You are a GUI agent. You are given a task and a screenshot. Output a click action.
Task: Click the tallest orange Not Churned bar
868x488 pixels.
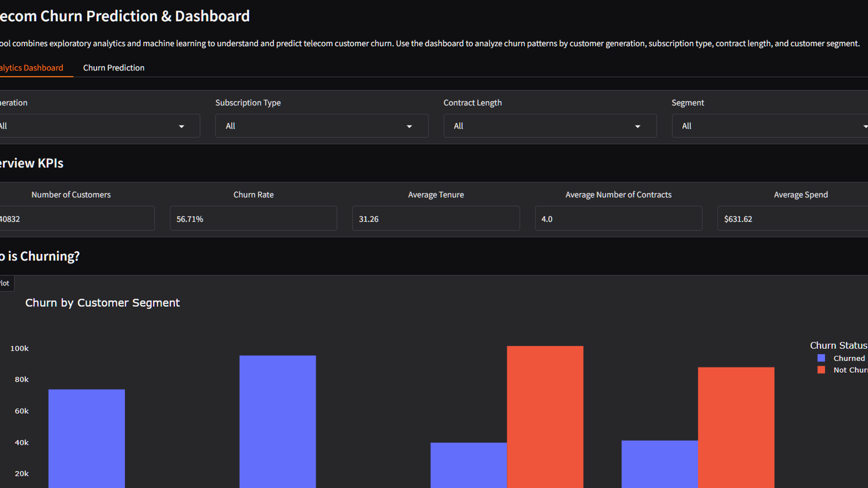coord(545,417)
